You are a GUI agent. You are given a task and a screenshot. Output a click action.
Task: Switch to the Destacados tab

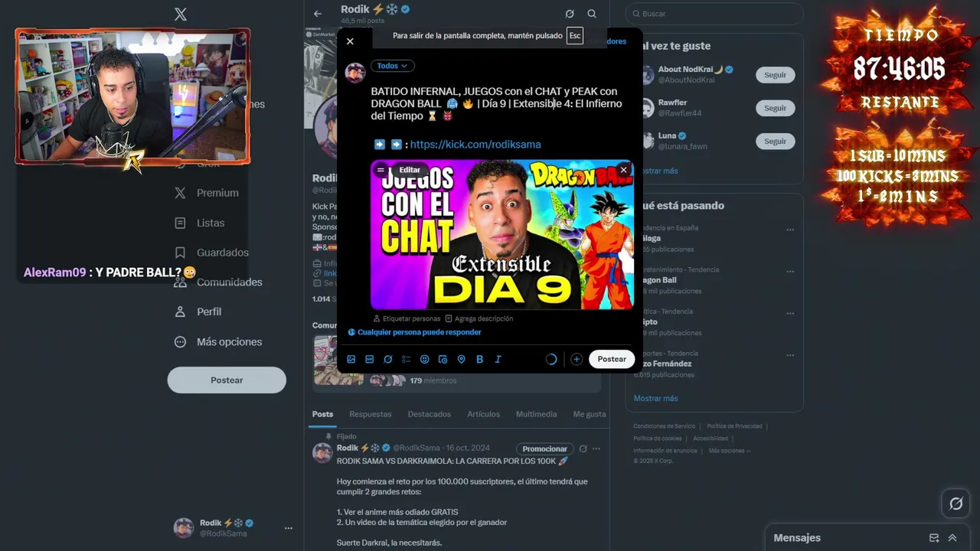coord(430,414)
